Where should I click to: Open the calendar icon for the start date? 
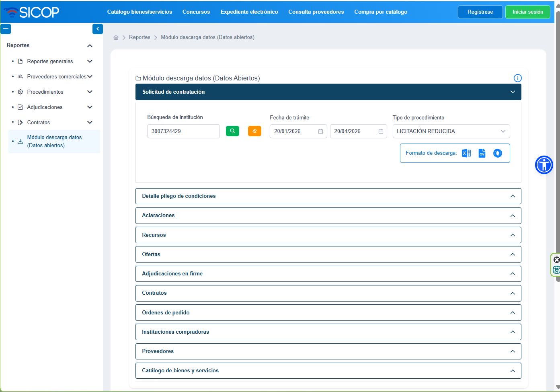pos(320,131)
